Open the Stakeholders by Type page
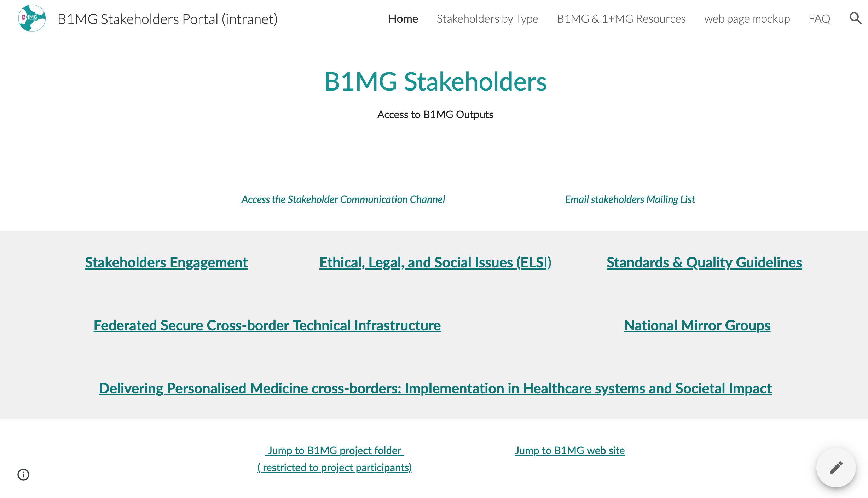 pos(487,18)
